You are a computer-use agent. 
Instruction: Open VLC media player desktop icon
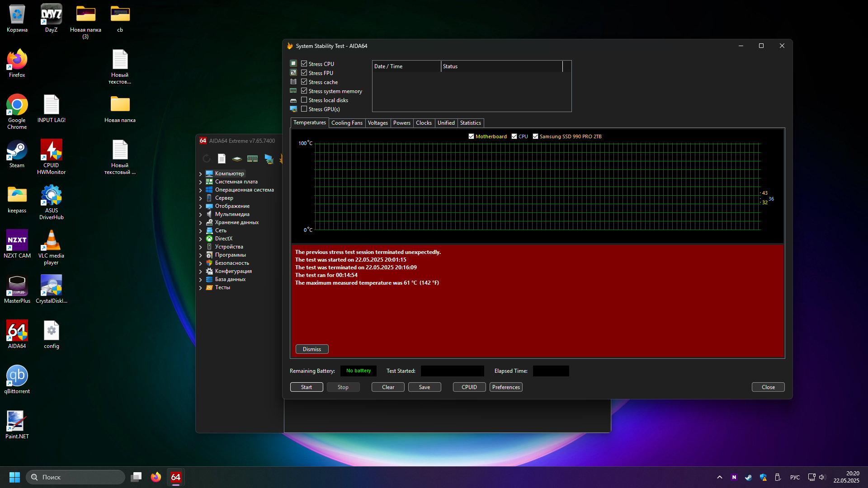point(51,247)
